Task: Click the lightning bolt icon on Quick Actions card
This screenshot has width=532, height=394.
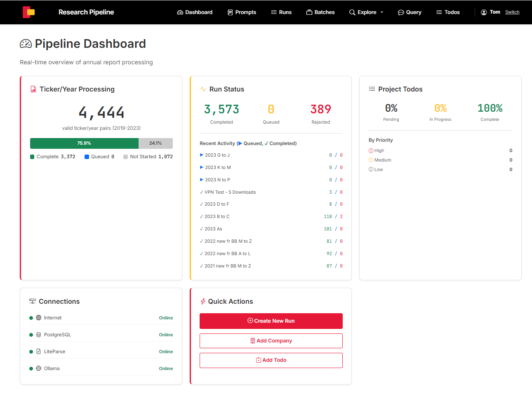Action: click(x=202, y=301)
